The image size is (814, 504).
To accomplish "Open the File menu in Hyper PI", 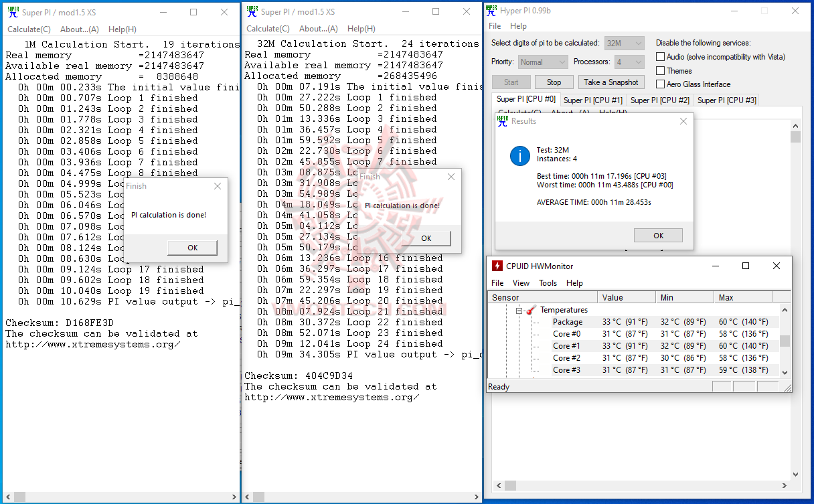I will (495, 26).
